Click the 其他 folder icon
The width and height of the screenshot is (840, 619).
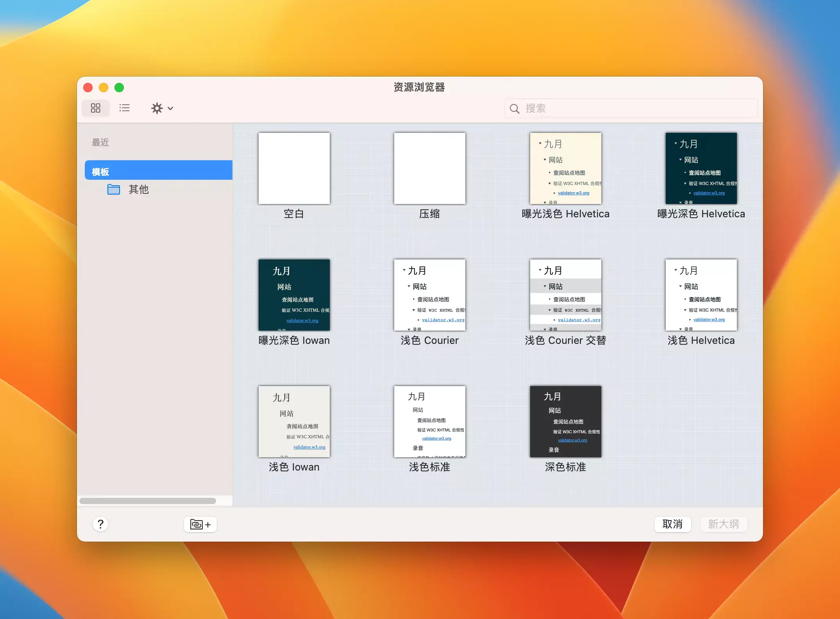[114, 190]
